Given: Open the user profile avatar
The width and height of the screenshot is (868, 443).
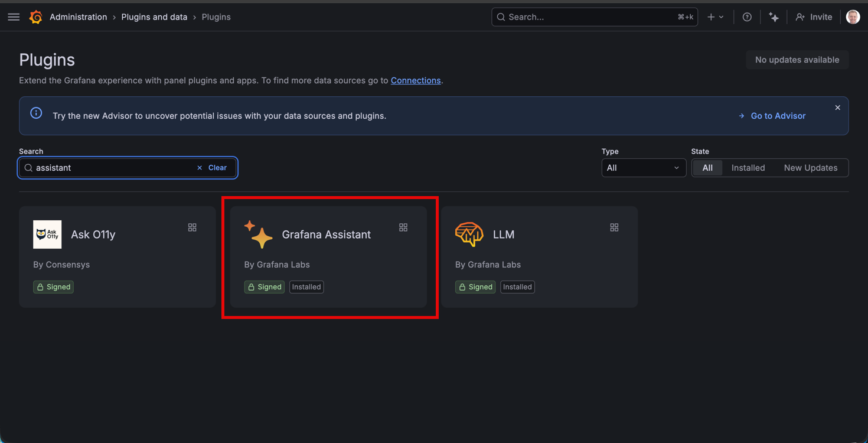Looking at the screenshot, I should coord(853,17).
